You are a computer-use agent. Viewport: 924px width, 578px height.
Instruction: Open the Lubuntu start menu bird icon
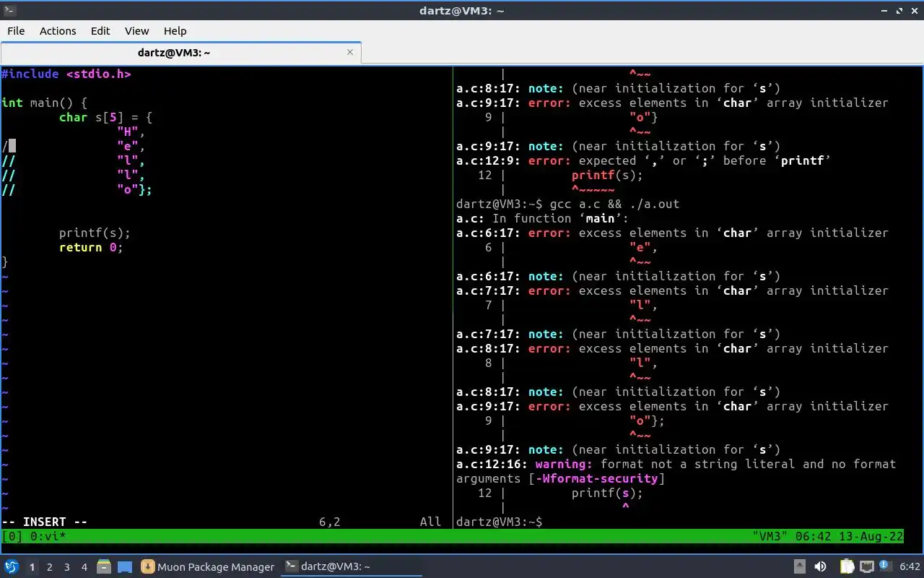tap(12, 566)
